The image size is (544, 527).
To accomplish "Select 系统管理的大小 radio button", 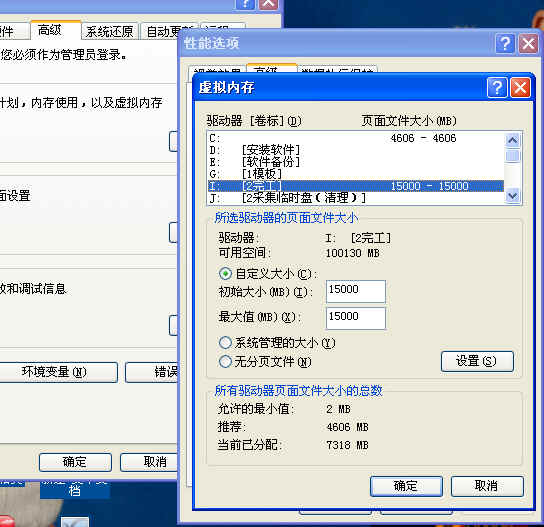I will [x=225, y=343].
